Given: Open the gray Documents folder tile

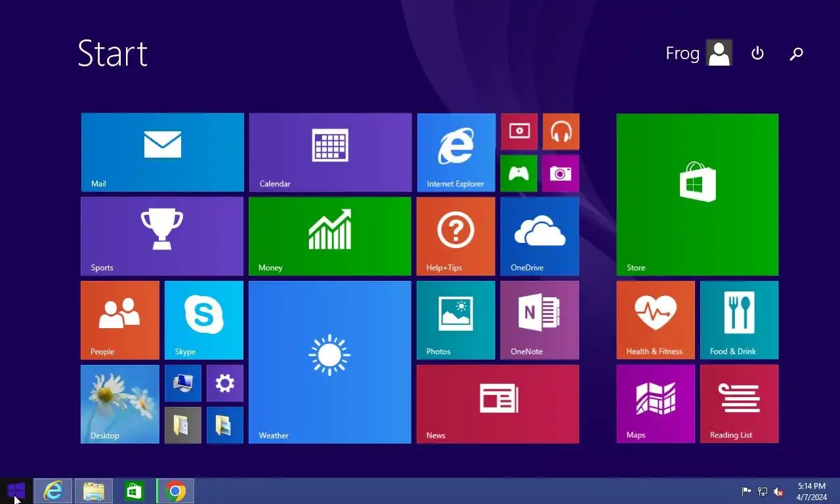Looking at the screenshot, I should pos(183,425).
